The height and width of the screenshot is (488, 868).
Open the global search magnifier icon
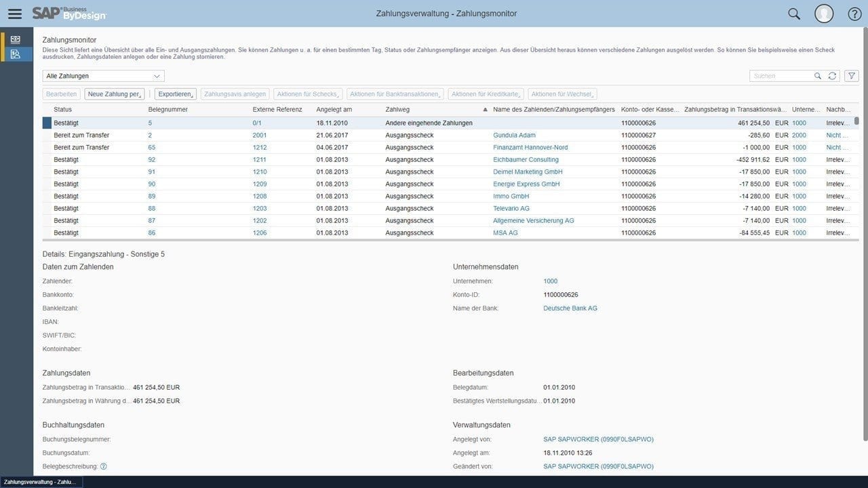pyautogui.click(x=794, y=14)
